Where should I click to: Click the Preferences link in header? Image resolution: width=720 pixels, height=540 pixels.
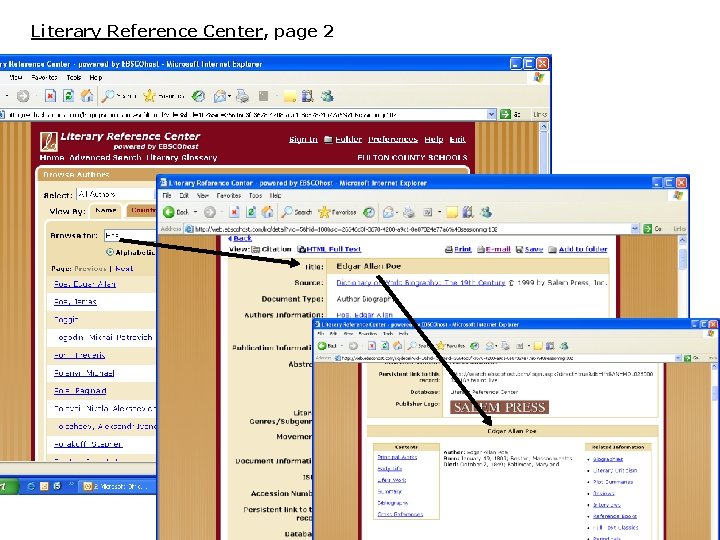point(393,139)
